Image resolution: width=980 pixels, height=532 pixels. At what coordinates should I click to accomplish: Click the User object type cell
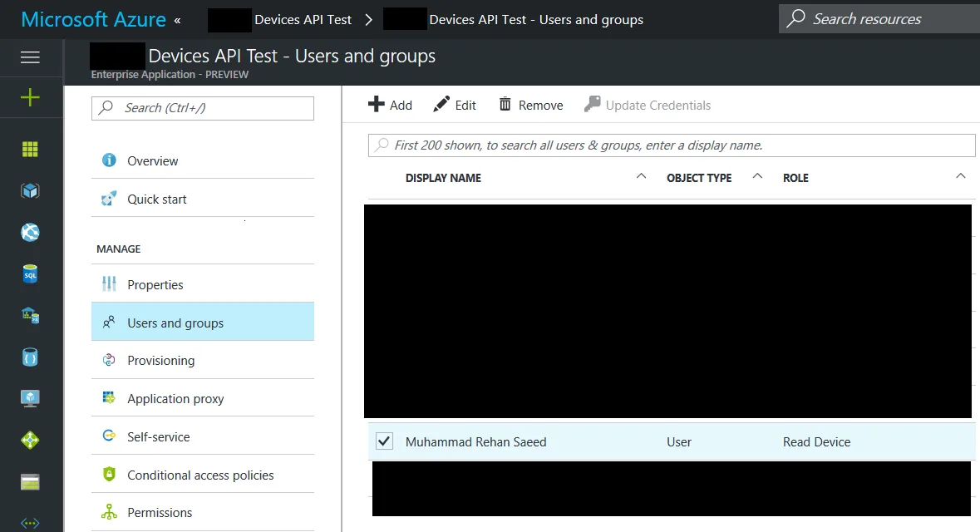tap(679, 441)
